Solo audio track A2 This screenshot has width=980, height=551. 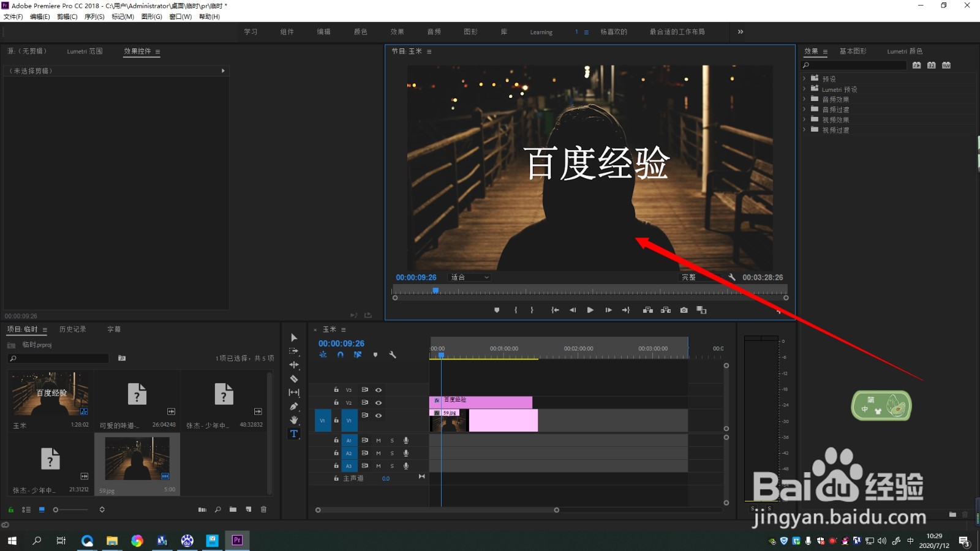(392, 454)
